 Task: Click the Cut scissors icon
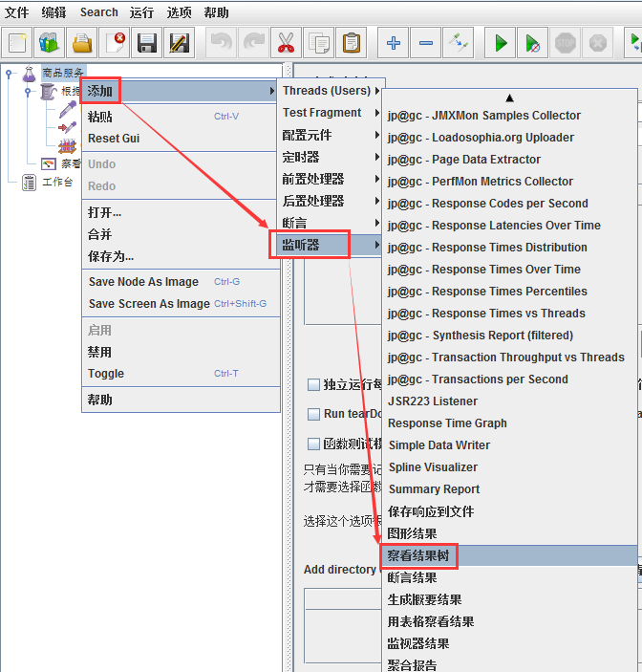286,43
